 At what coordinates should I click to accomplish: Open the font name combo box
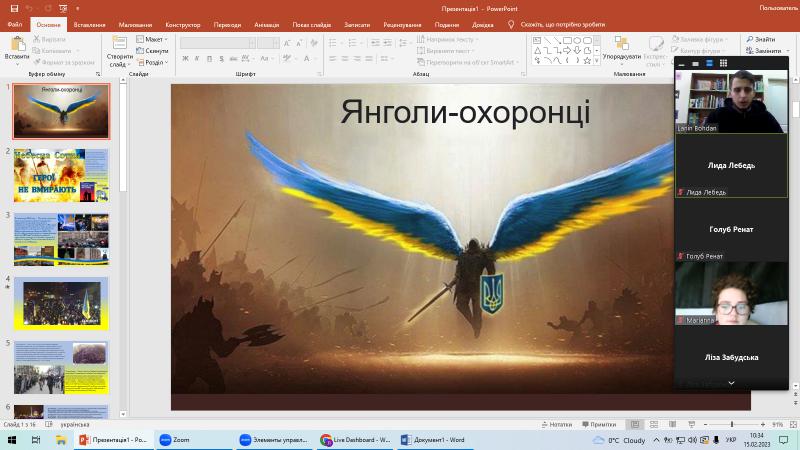218,43
